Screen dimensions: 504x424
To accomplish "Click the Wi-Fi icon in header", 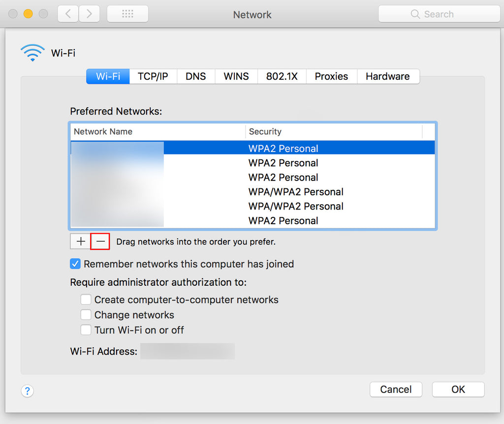I will coord(32,53).
